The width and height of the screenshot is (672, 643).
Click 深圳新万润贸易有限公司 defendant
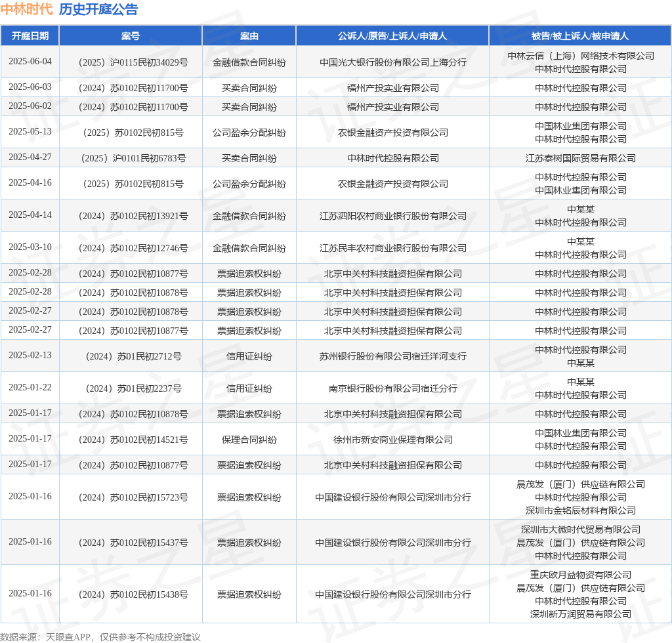[x=580, y=614]
